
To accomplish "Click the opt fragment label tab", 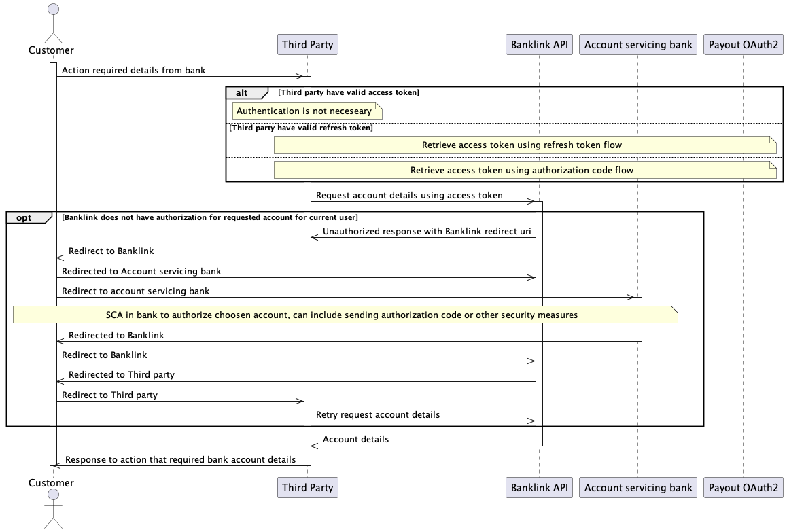I will tap(29, 218).
